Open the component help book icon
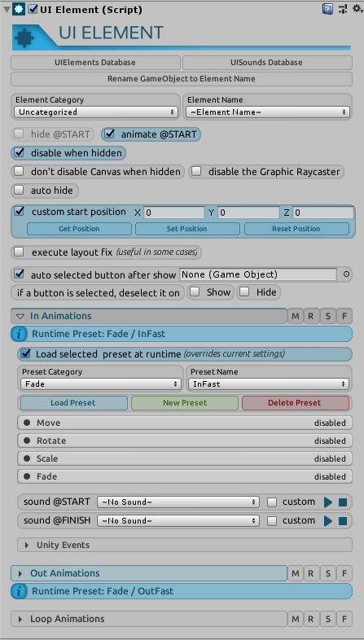364x640 pixels. pyautogui.click(x=327, y=9)
